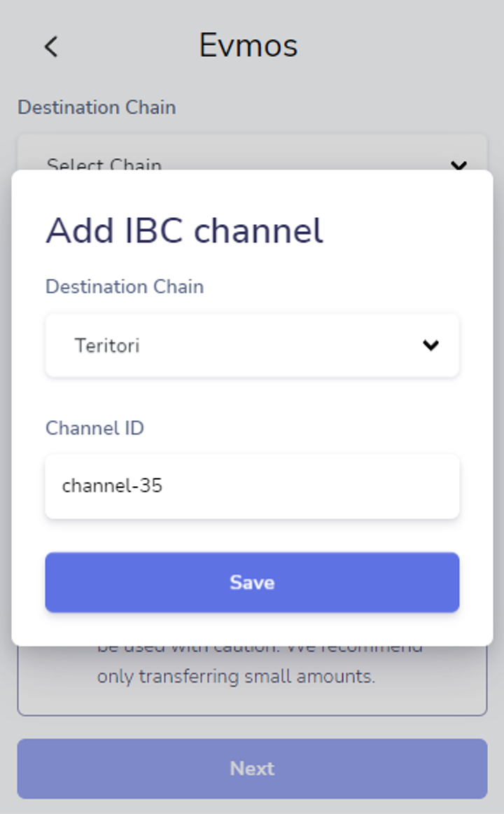
Task: Select the Teritori text in chain selector
Action: (107, 346)
